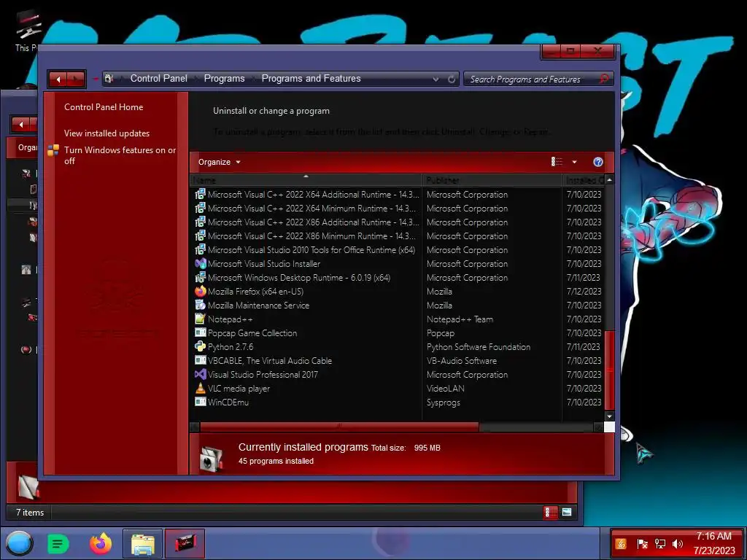Select VBCABLE Virtual Audio Cable icon
This screenshot has height=560, width=747.
(201, 360)
